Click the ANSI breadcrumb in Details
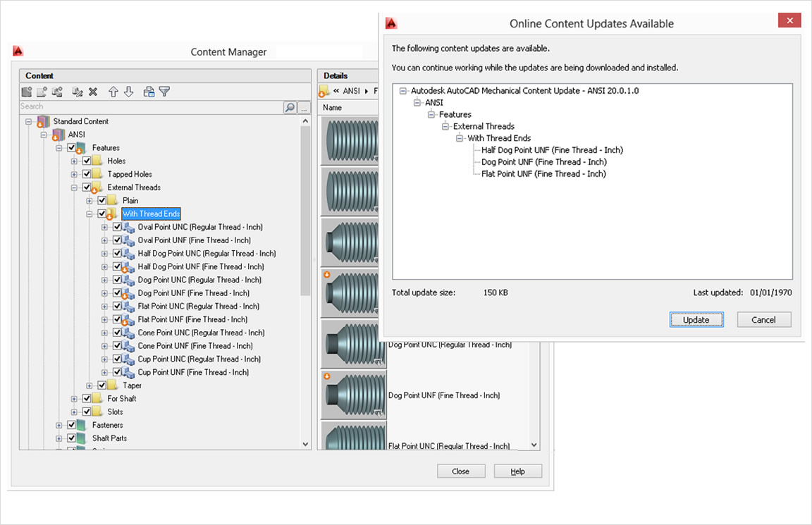 point(351,91)
